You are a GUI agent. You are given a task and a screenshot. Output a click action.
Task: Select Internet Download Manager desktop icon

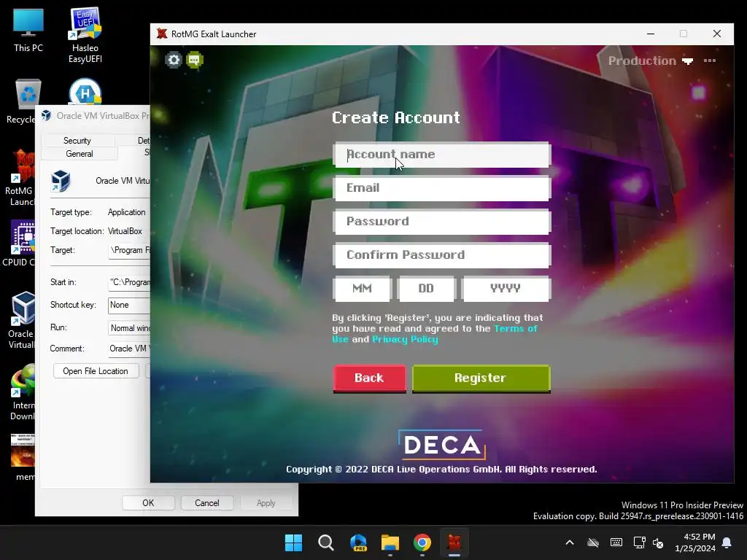pos(22,392)
